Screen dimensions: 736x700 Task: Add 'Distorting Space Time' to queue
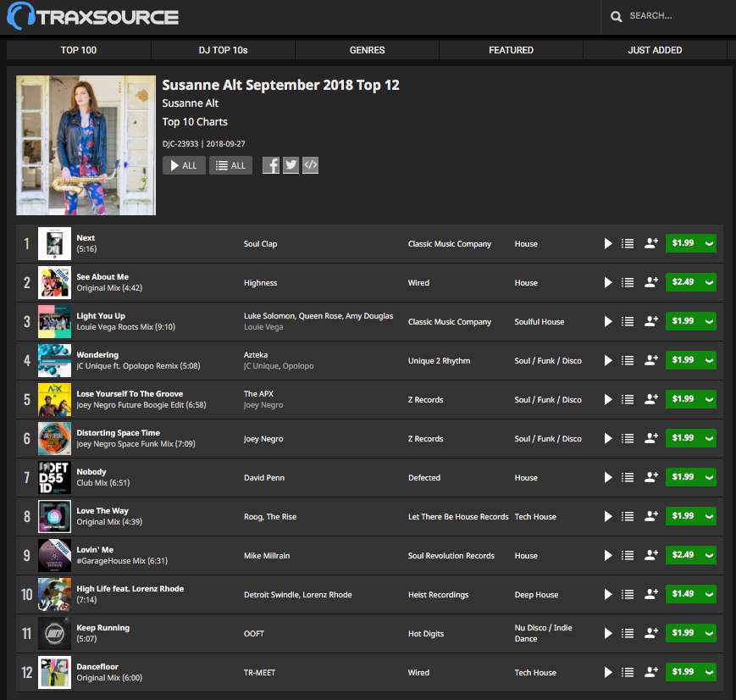(x=628, y=438)
